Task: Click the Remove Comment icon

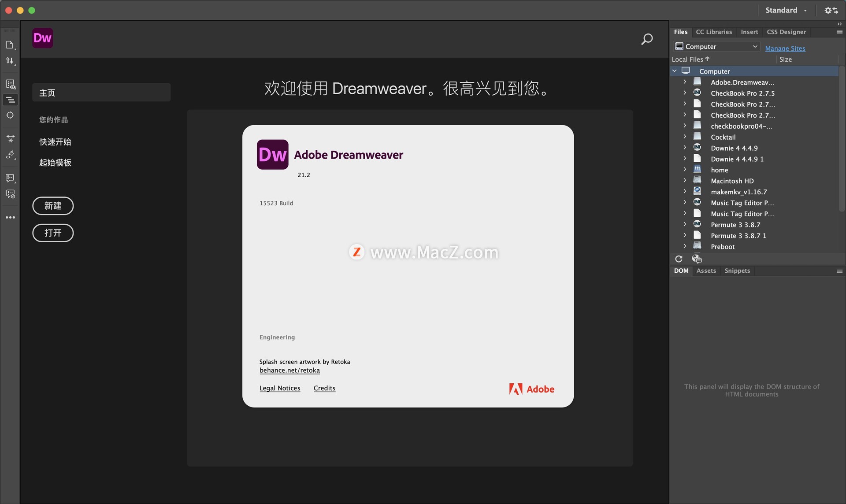Action: coord(10,194)
